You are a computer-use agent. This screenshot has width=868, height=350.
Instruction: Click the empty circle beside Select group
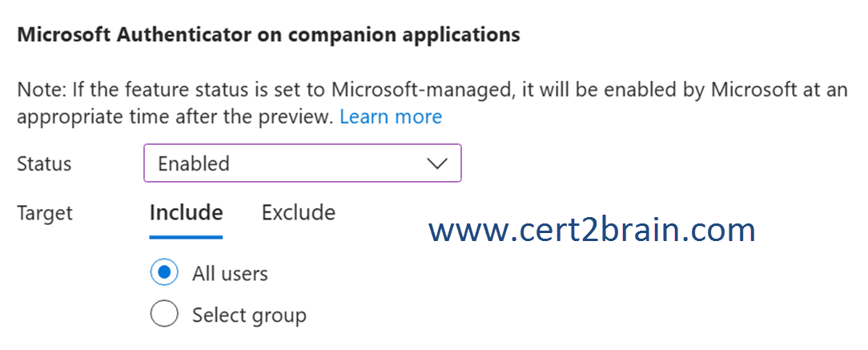[x=164, y=315]
